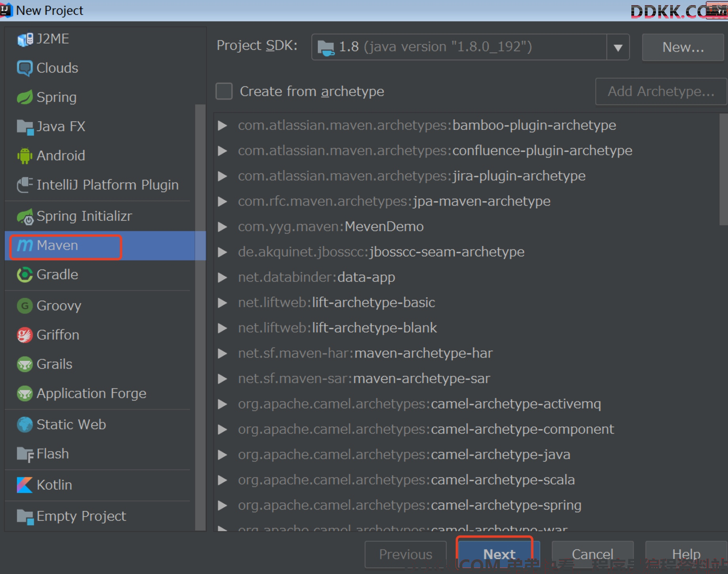Image resolution: width=728 pixels, height=574 pixels.
Task: Select the Maven m icon
Action: tap(25, 246)
